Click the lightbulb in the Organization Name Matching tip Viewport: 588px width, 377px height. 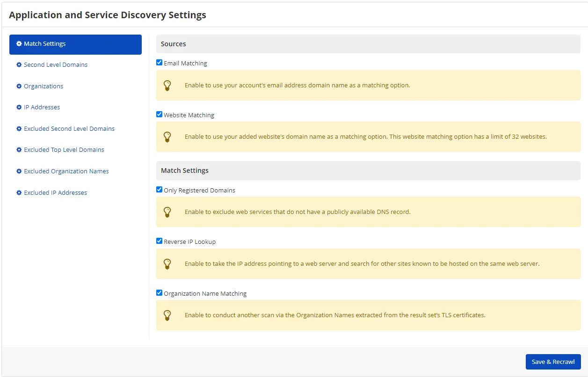tap(167, 315)
